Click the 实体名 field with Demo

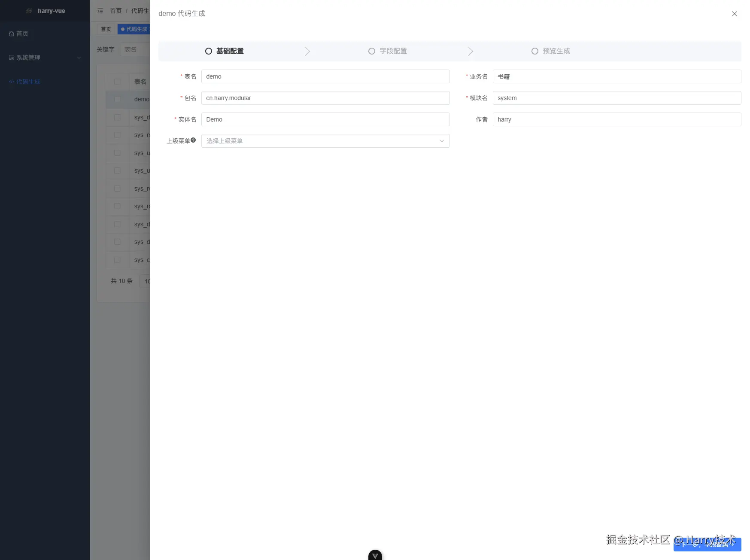pos(325,119)
